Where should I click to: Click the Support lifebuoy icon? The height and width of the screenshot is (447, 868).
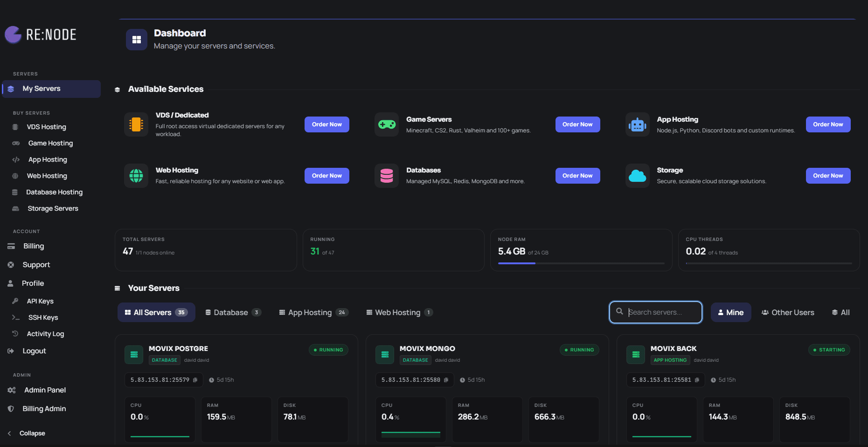click(11, 265)
